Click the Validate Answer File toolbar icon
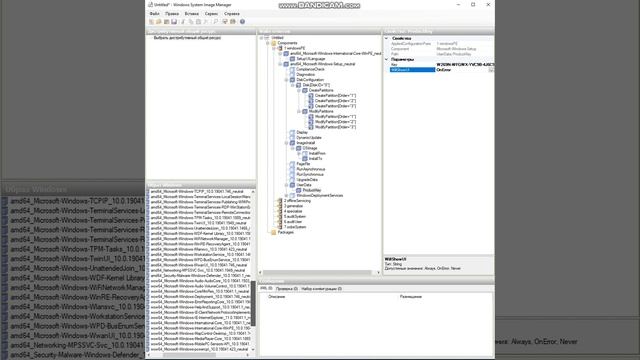The image size is (640, 360). click(x=225, y=22)
